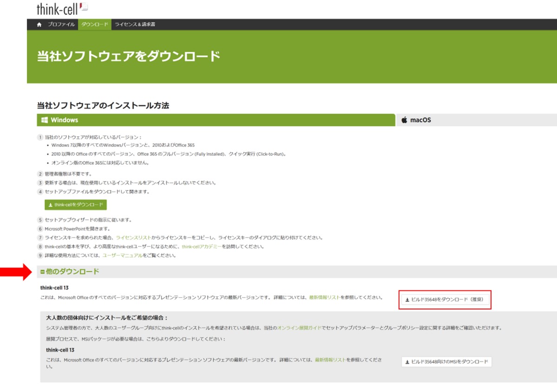Click the Windows logo icon on the tab

coord(45,120)
